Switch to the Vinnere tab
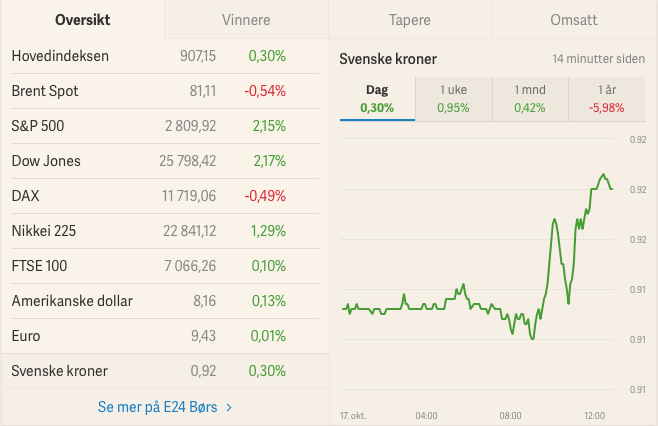Viewport: 658px width, 426px height. point(246,20)
